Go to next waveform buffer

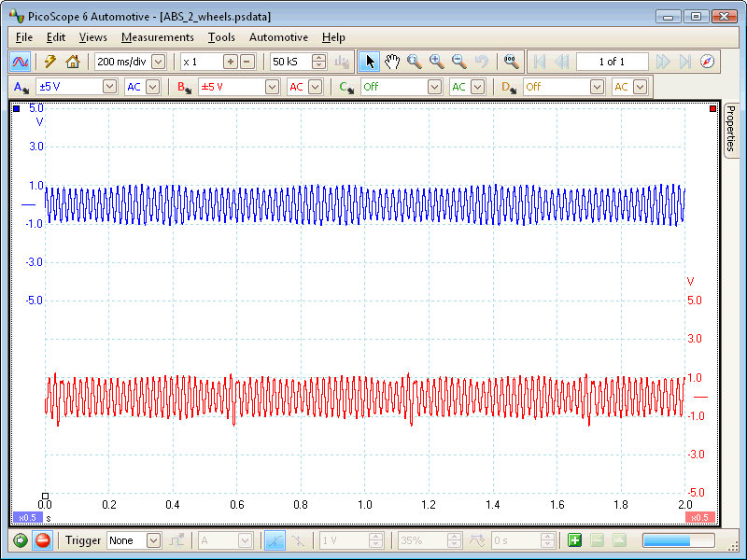pos(663,62)
